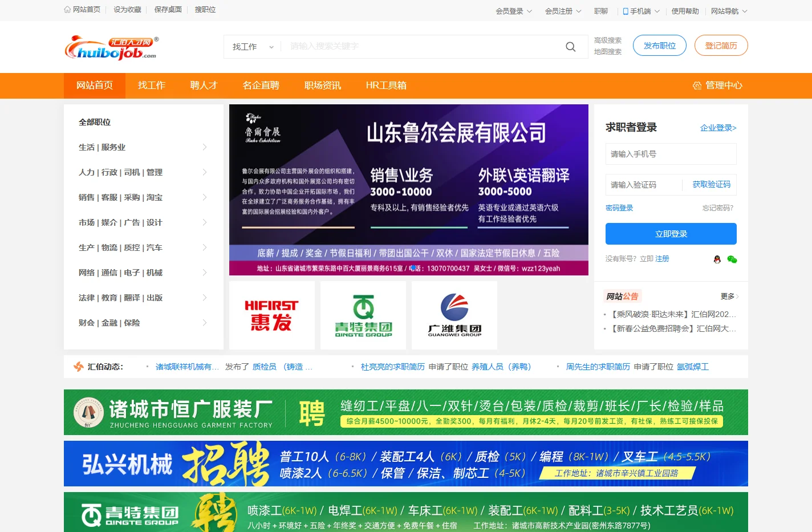
Task: Click 获取验证码 to request code
Action: [712, 184]
